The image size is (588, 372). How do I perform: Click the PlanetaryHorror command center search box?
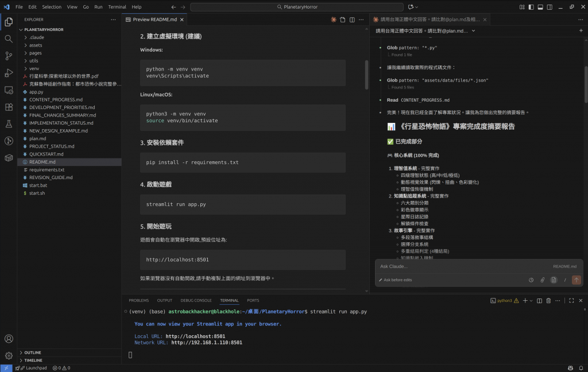click(297, 7)
